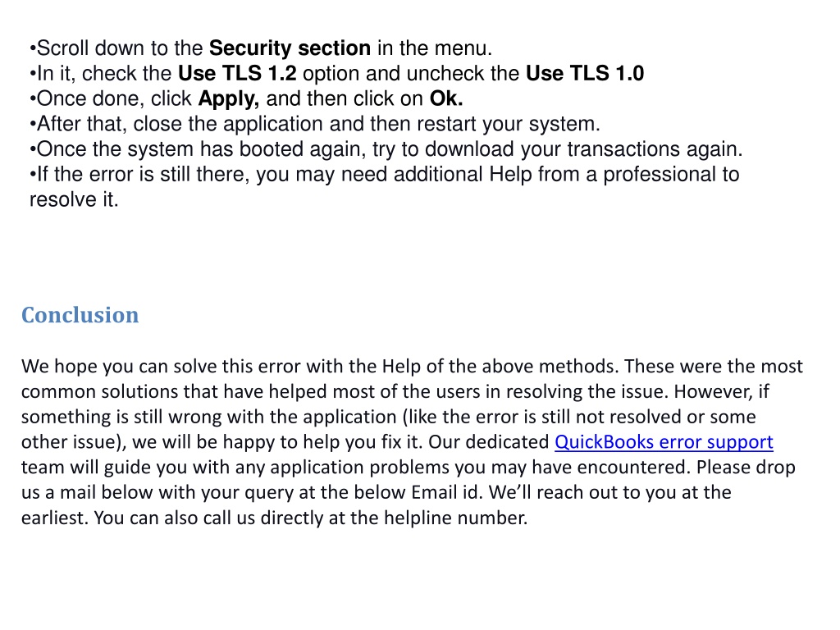Image resolution: width=840 pixels, height=630 pixels.
Task: Click the bold Apply, word
Action: point(229,99)
